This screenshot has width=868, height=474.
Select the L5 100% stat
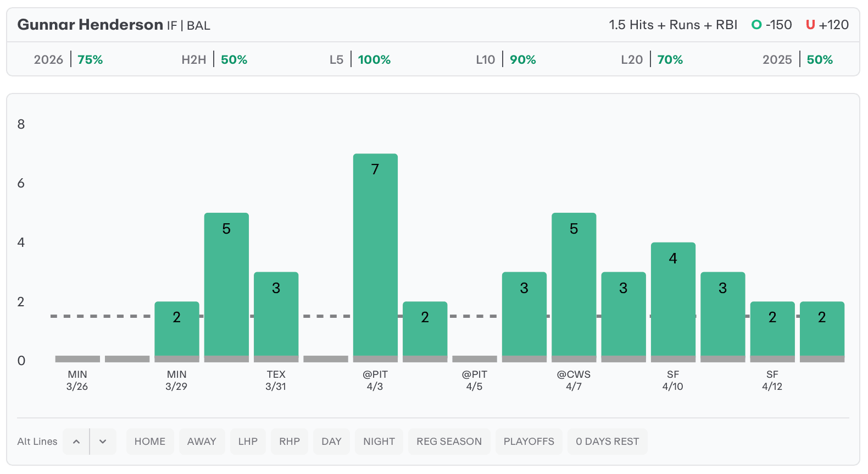coord(360,59)
